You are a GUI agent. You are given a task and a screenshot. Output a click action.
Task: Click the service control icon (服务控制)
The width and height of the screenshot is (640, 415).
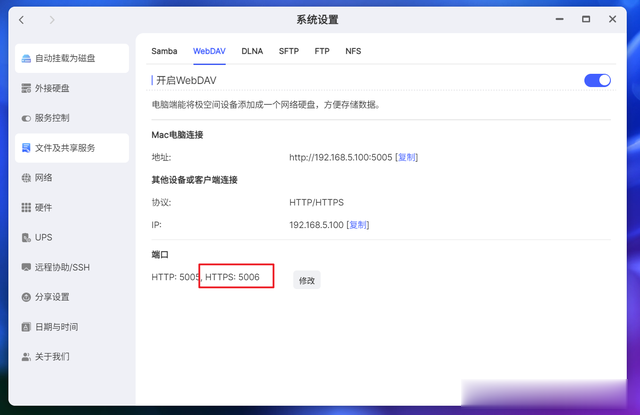26,118
